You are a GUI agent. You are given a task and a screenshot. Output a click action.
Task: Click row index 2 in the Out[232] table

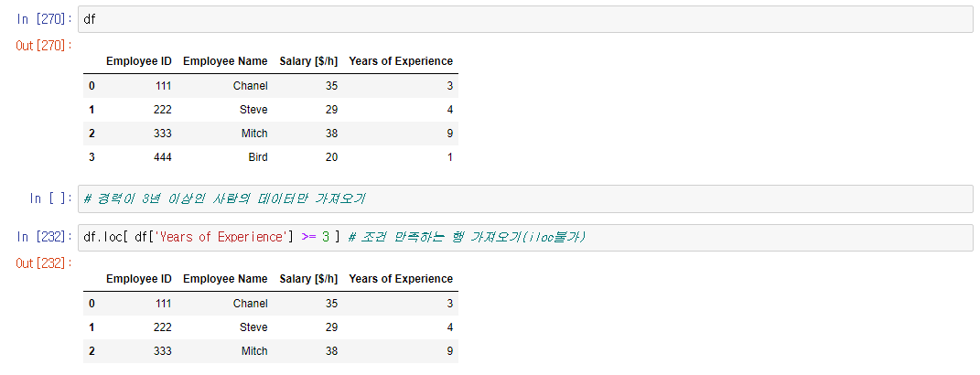click(92, 351)
